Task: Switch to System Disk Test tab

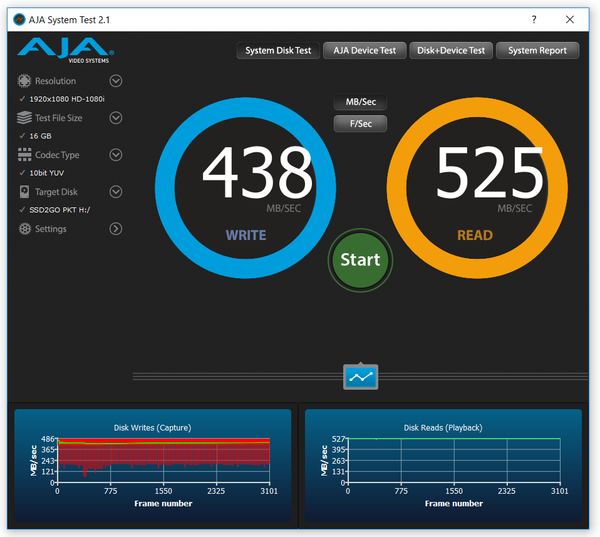Action: click(x=278, y=51)
